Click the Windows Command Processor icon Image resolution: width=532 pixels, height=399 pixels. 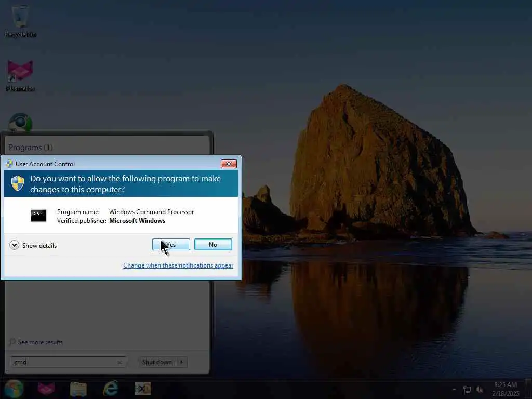(38, 216)
